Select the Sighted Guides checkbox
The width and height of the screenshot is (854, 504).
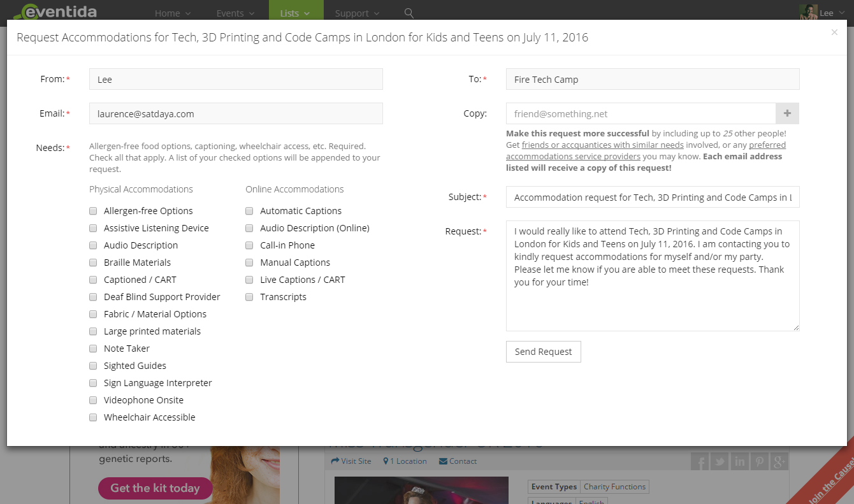click(x=93, y=366)
